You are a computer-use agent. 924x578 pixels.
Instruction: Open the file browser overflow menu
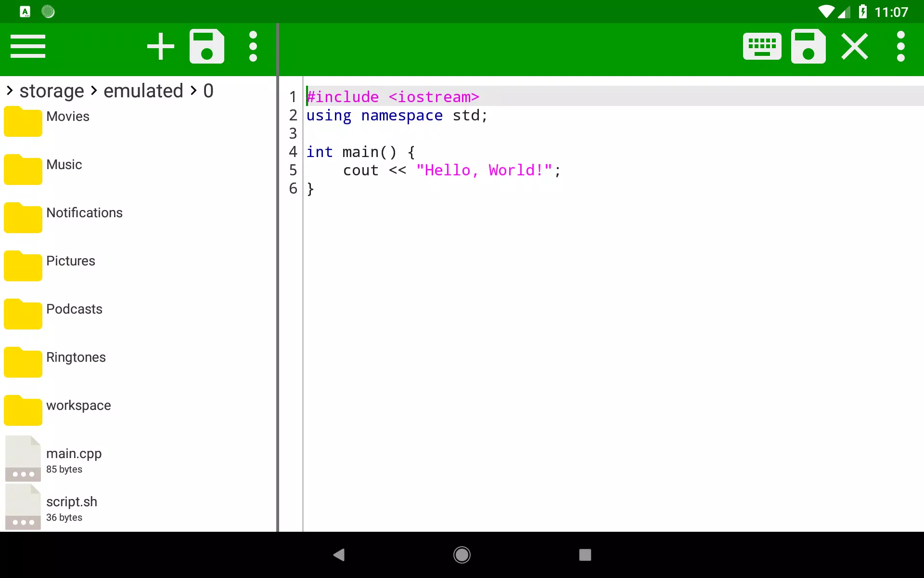pyautogui.click(x=253, y=46)
